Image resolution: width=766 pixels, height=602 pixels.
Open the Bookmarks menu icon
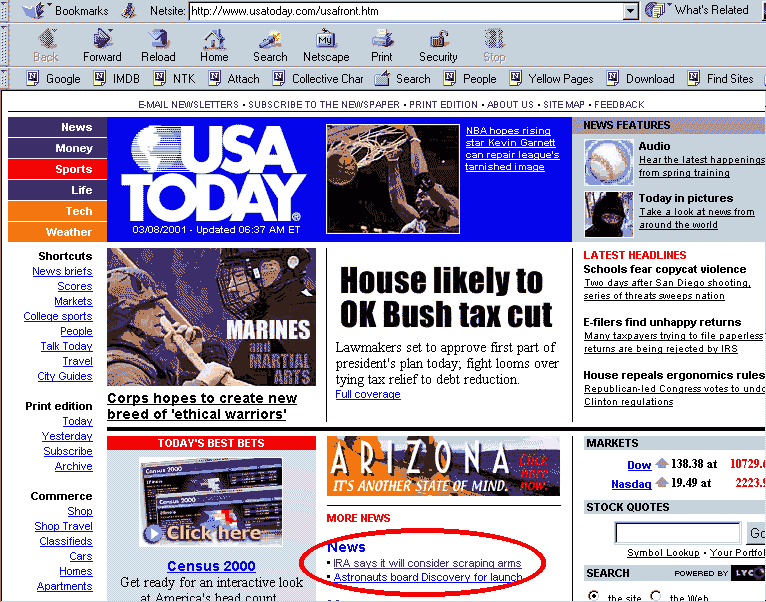point(35,10)
